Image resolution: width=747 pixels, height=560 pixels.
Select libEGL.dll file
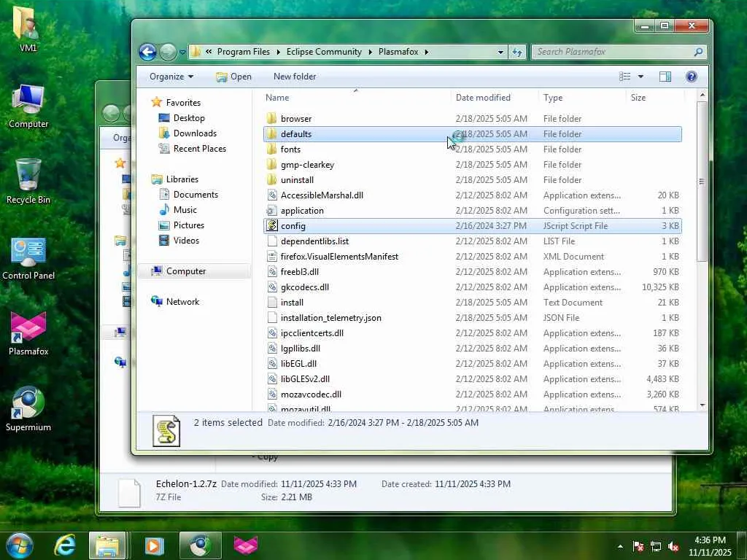(298, 364)
